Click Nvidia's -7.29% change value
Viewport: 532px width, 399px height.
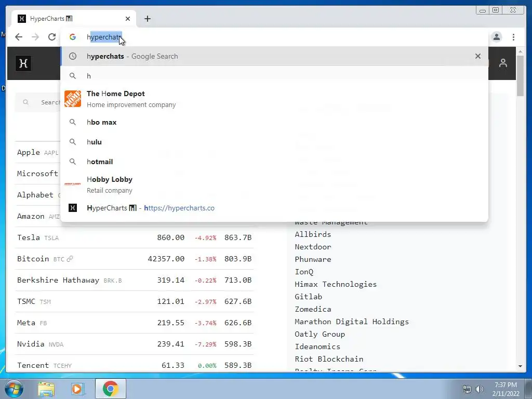tap(205, 344)
